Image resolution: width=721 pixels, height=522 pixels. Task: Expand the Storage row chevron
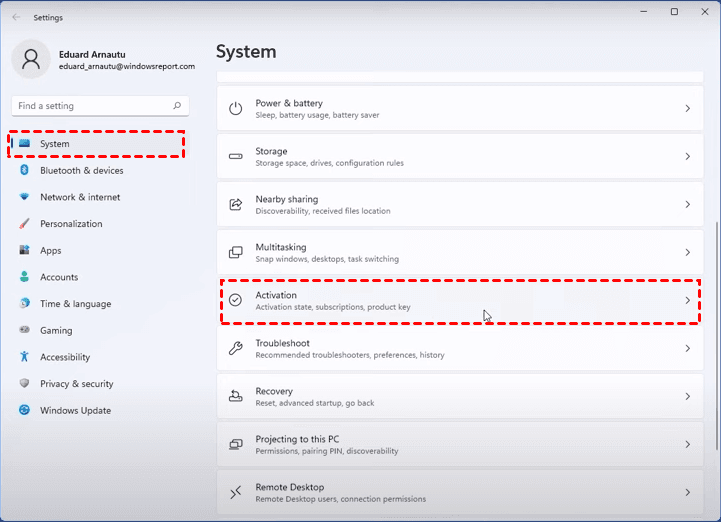687,156
